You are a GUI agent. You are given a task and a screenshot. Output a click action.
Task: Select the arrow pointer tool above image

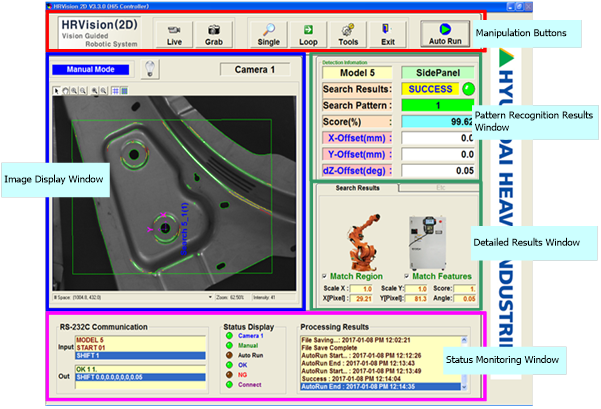pos(57,91)
